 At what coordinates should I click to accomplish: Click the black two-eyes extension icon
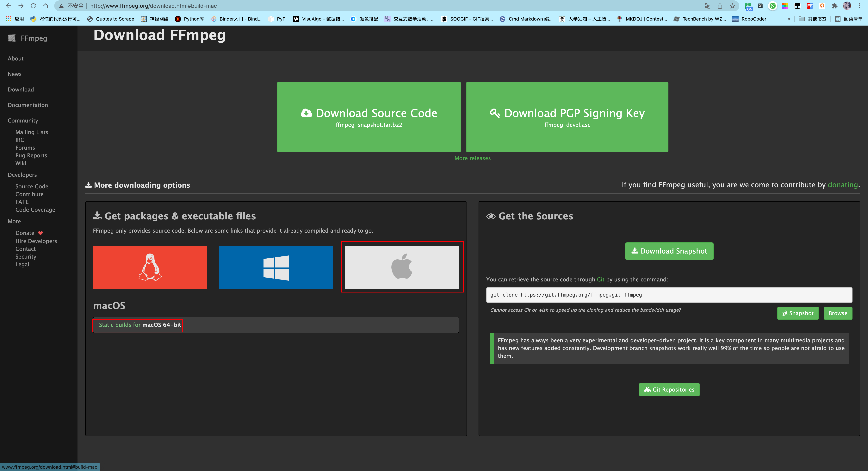tap(798, 6)
